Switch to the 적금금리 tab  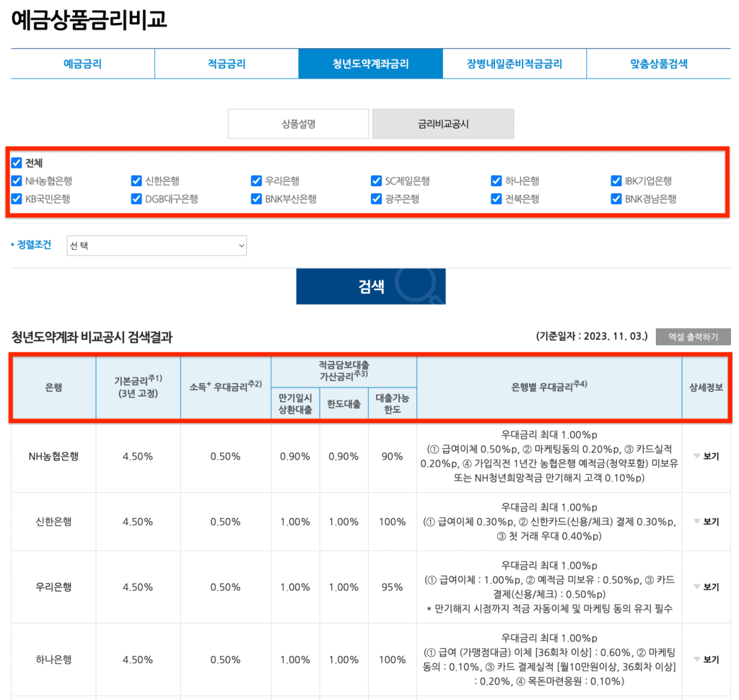click(227, 64)
